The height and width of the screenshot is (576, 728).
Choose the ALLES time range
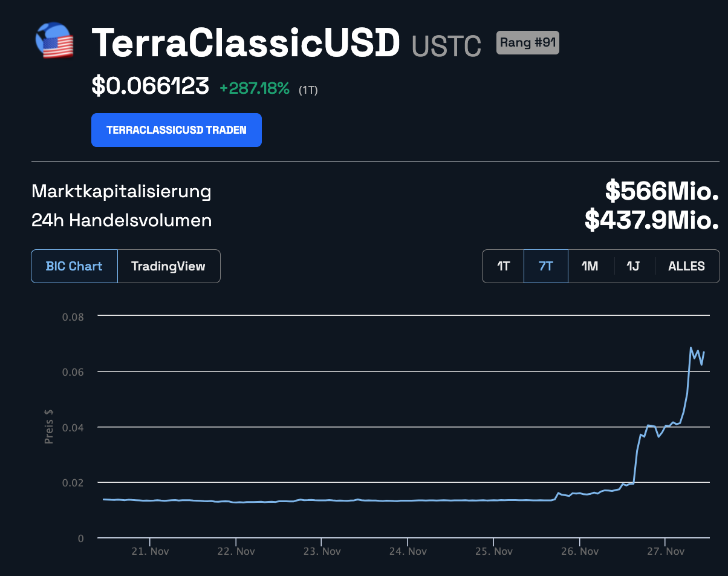pyautogui.click(x=686, y=266)
